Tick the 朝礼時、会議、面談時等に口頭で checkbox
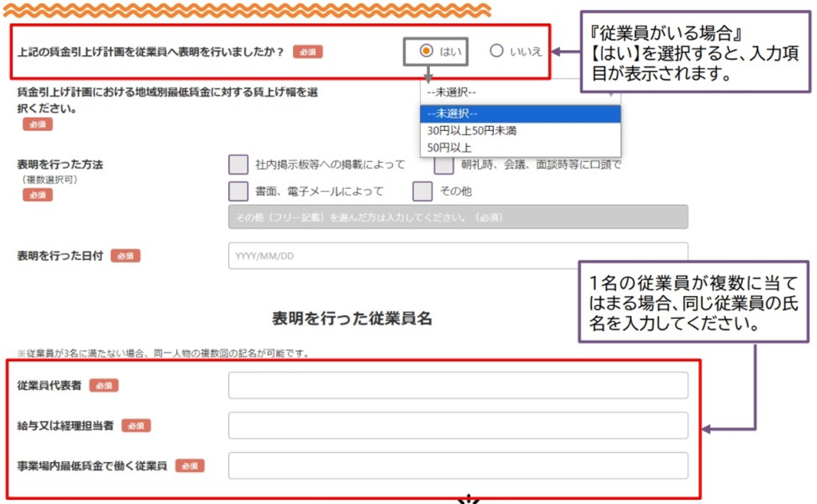Viewport: 817px width, 504px height. 444,165
